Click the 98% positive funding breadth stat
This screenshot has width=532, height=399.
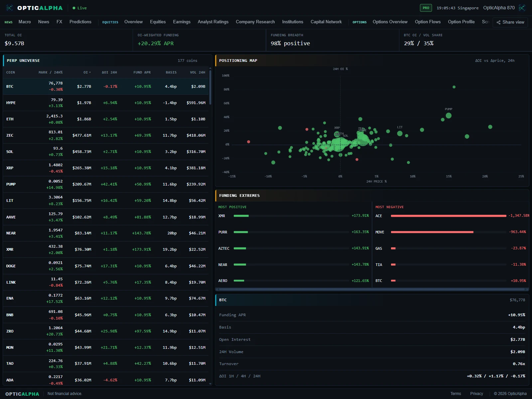coord(290,43)
